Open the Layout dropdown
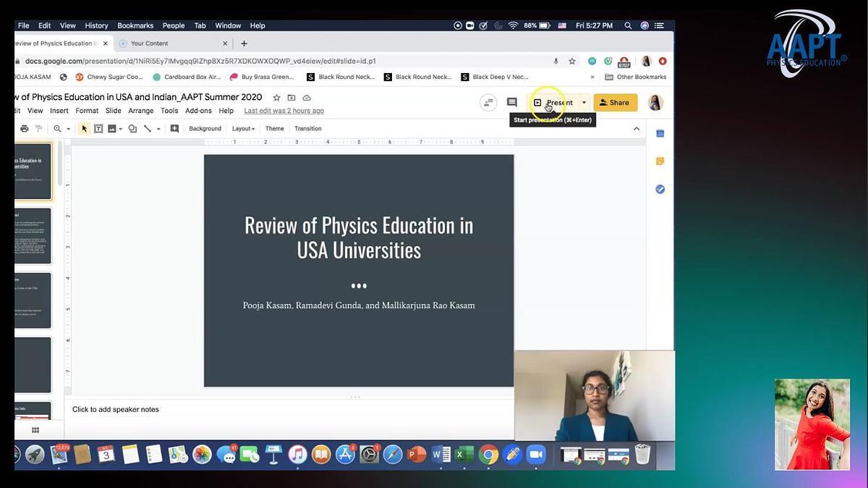The height and width of the screenshot is (488, 868). pyautogui.click(x=243, y=129)
